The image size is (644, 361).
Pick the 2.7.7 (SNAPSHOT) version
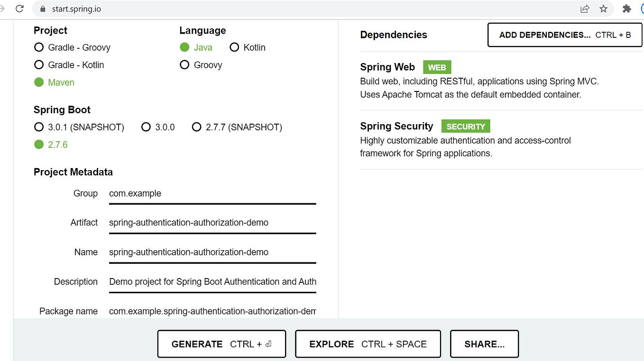tap(197, 127)
